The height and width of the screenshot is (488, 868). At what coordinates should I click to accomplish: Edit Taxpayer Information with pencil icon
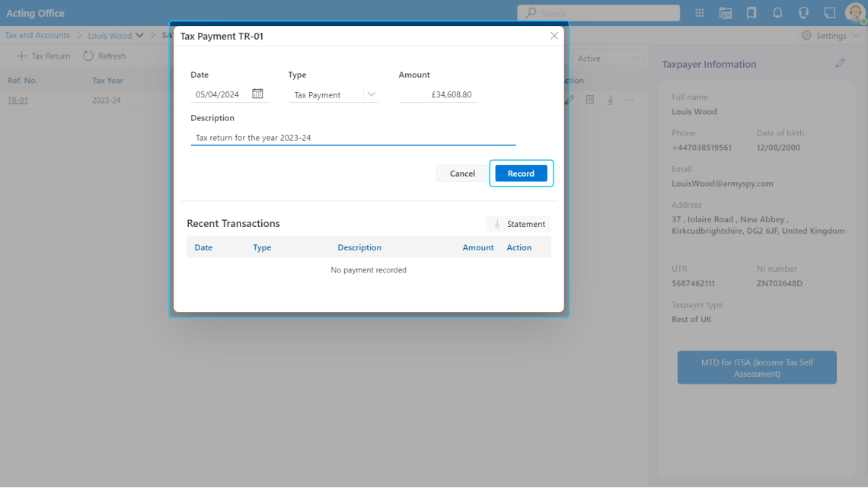click(840, 63)
